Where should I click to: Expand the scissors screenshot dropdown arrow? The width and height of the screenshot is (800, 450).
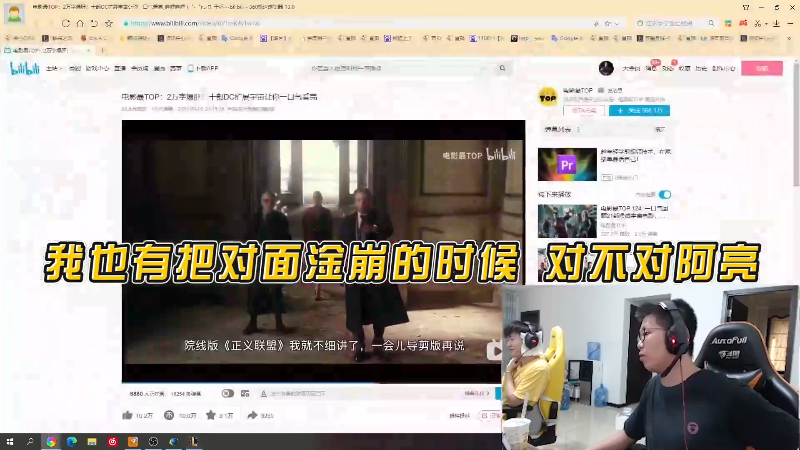[x=766, y=23]
